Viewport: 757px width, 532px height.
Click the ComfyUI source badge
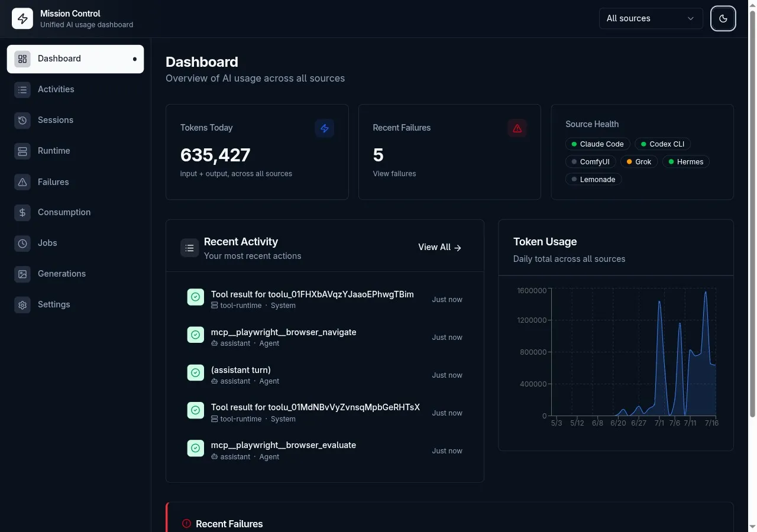[590, 162]
